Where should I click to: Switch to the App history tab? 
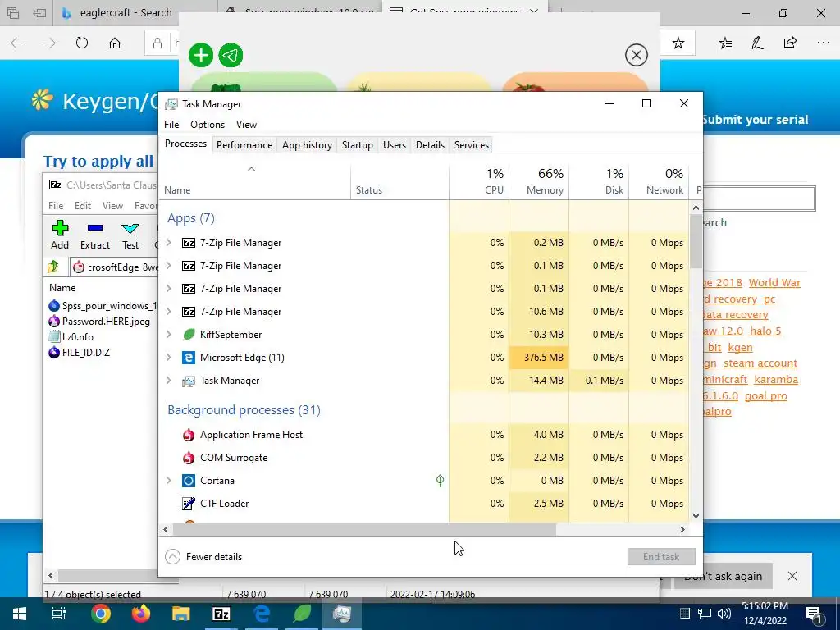coord(307,145)
